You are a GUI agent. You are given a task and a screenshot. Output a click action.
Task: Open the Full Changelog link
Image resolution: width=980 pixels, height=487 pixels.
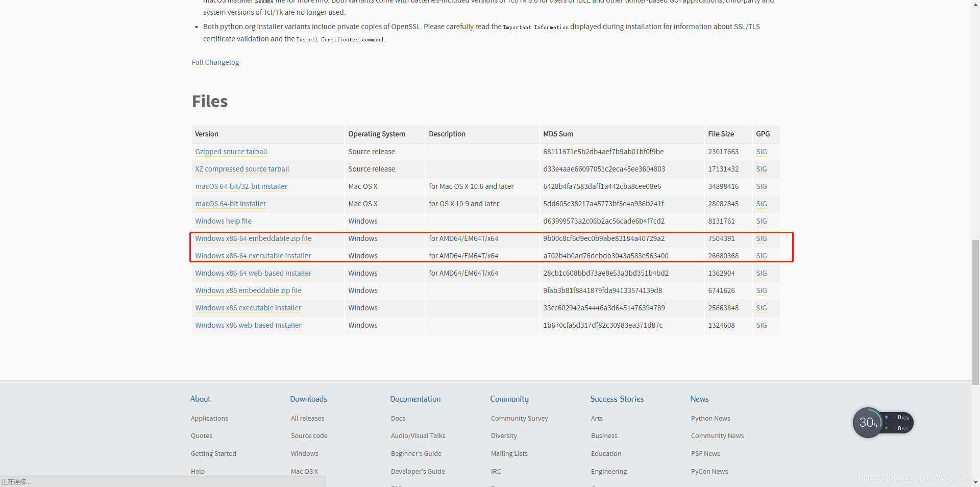[215, 62]
